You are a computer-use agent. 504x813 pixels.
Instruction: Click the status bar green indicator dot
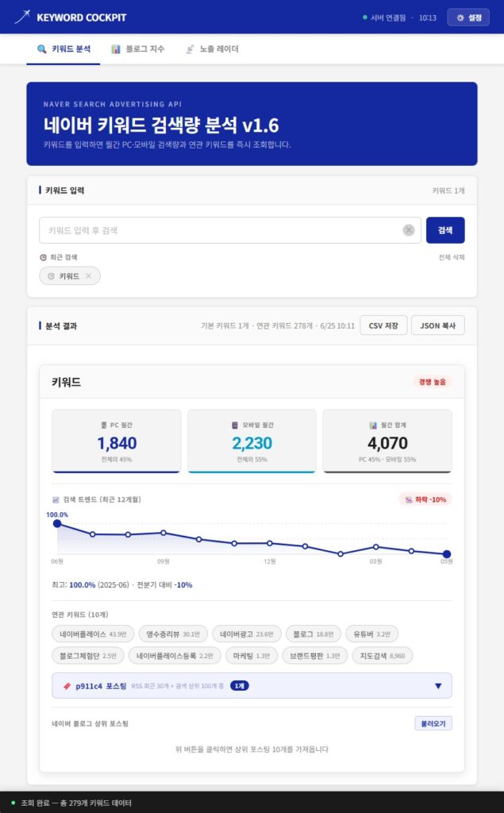pyautogui.click(x=13, y=803)
